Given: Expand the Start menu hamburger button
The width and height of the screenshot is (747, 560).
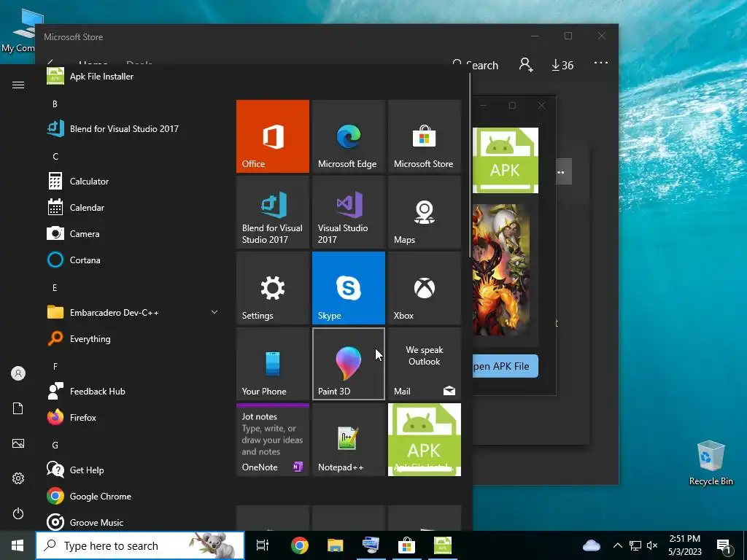Looking at the screenshot, I should point(18,85).
